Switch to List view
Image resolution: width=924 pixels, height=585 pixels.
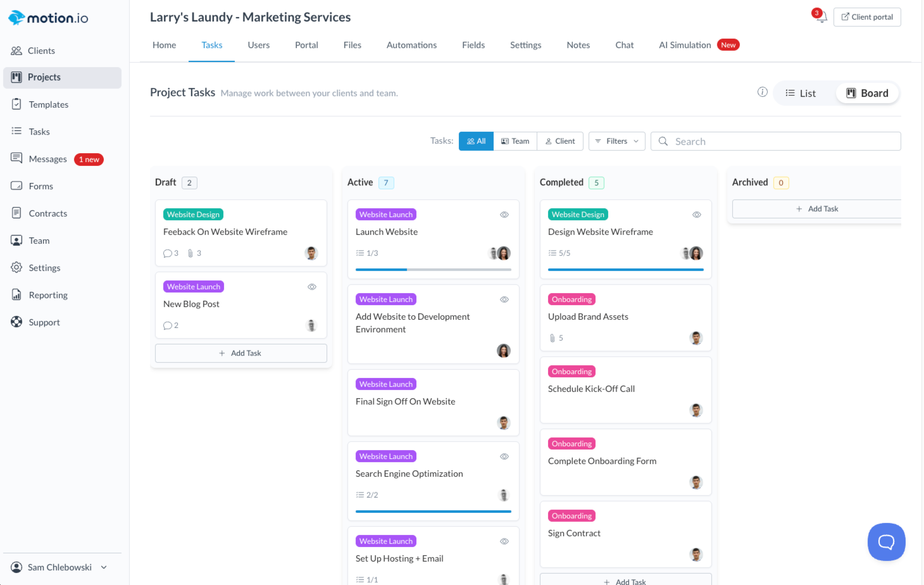(801, 93)
